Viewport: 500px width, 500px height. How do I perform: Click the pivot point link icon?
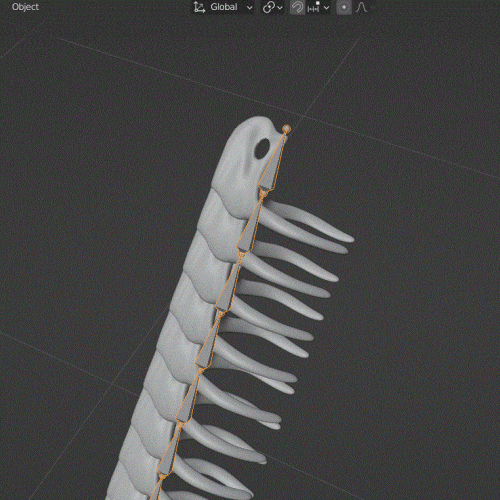(x=268, y=7)
